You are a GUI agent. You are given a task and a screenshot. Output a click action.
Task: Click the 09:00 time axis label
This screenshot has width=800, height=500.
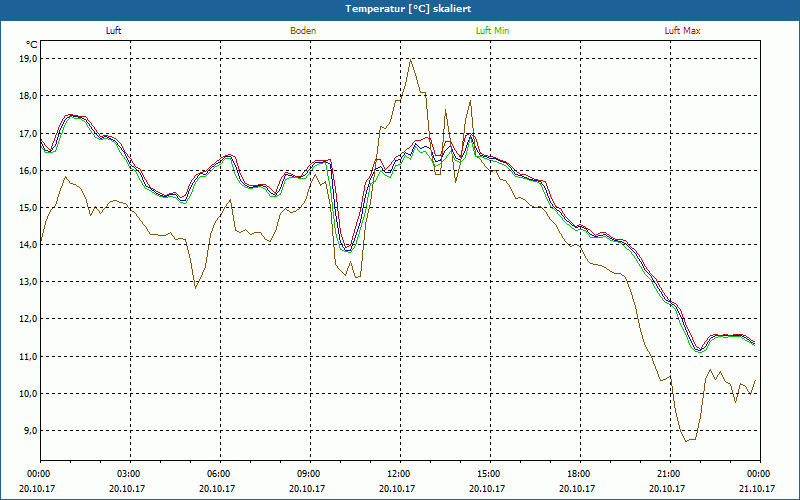click(x=310, y=474)
